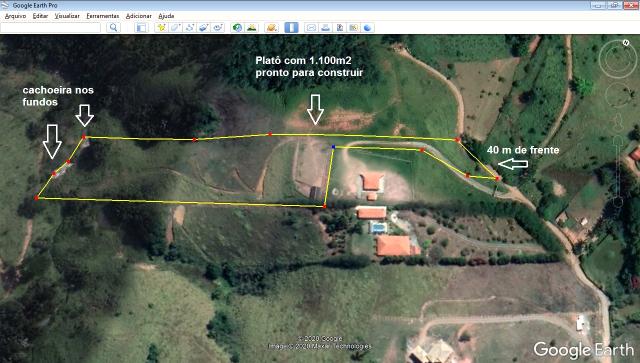
Task: Click the search input field
Action: [x=51, y=27]
